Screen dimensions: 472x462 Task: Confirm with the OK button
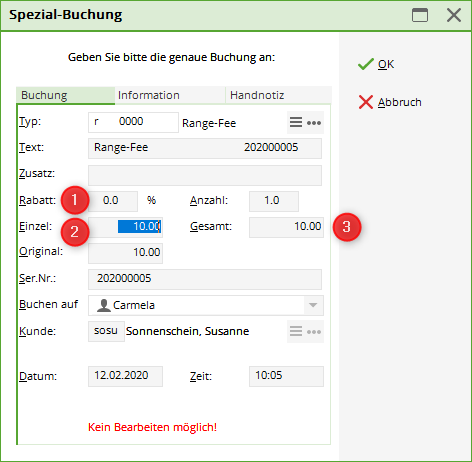[x=376, y=64]
